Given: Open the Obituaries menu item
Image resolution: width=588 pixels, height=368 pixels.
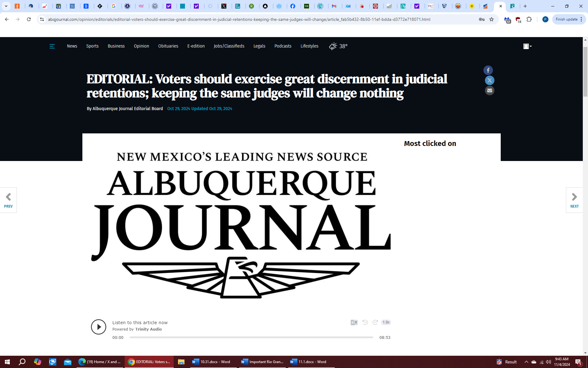Looking at the screenshot, I should point(168,46).
